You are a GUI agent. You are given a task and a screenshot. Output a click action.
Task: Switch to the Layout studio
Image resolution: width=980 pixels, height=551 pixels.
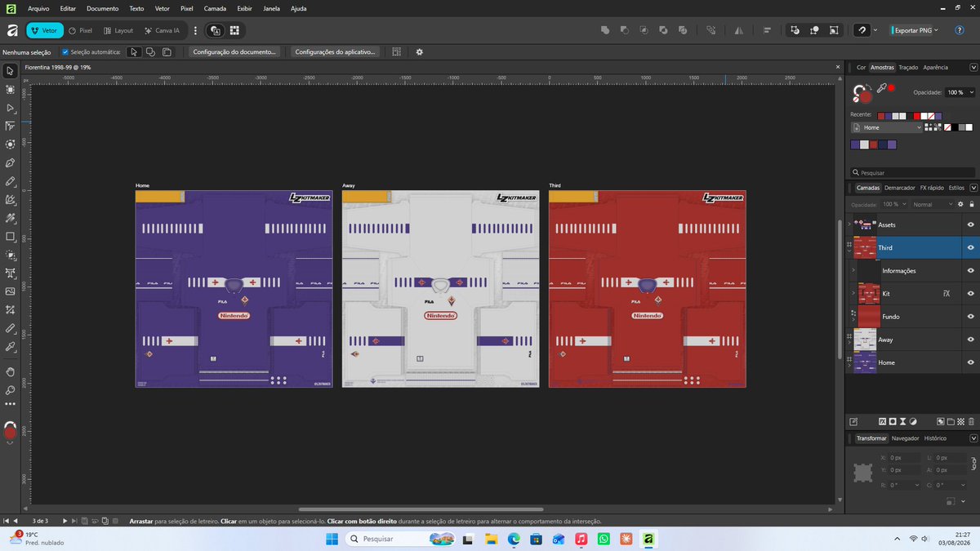118,30
